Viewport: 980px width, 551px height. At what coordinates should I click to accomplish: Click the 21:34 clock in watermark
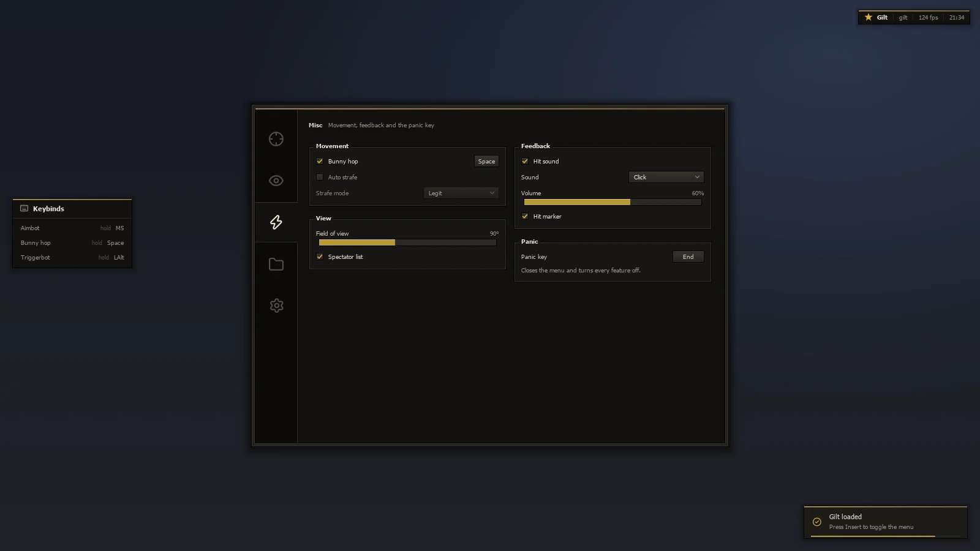point(957,18)
